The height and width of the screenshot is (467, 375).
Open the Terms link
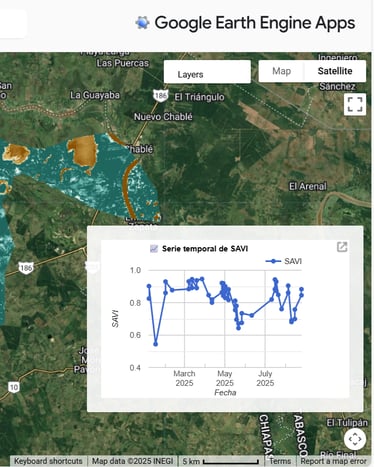coord(280,461)
